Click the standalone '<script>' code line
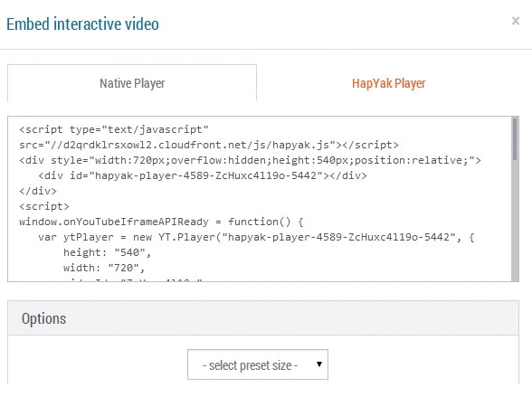 click(x=44, y=206)
